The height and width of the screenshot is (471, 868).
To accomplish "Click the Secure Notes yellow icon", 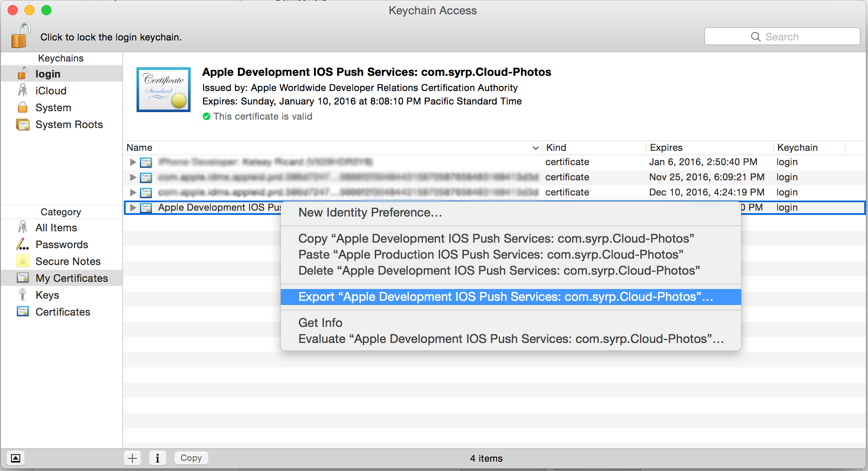I will [23, 261].
